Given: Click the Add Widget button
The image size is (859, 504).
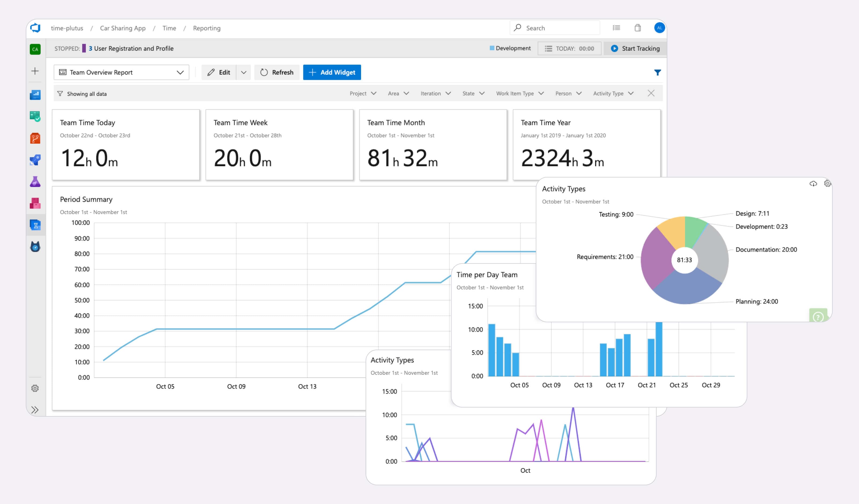Looking at the screenshot, I should 332,73.
